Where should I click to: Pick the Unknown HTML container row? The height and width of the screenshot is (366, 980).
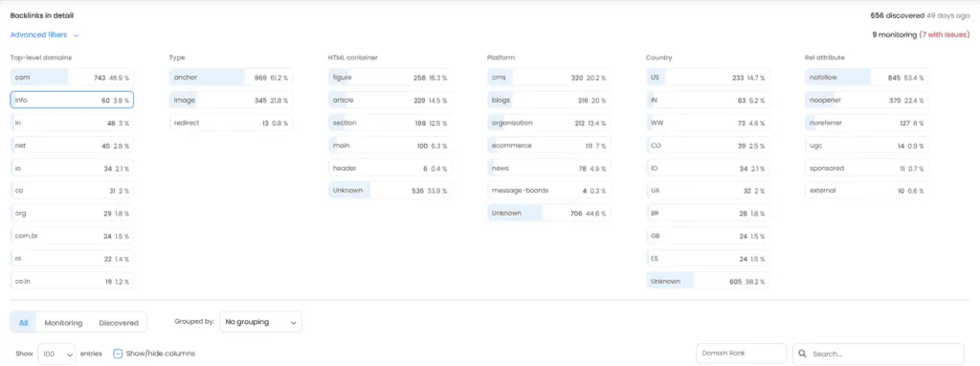(390, 191)
